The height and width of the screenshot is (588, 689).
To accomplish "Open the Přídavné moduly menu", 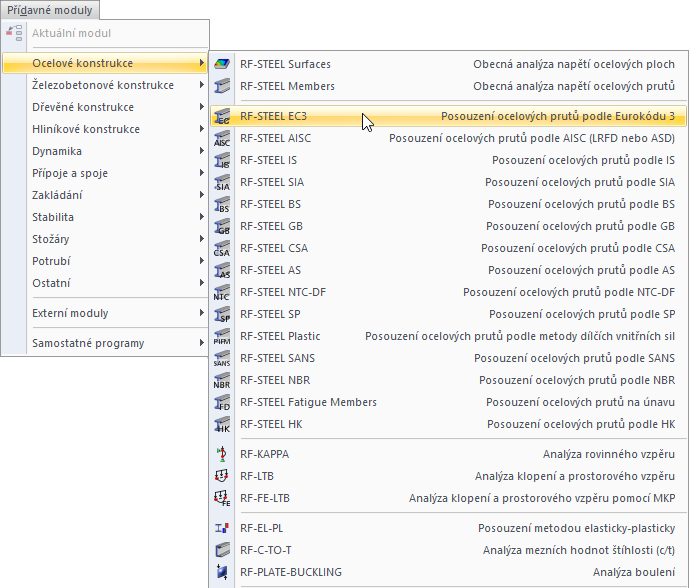I will [50, 11].
